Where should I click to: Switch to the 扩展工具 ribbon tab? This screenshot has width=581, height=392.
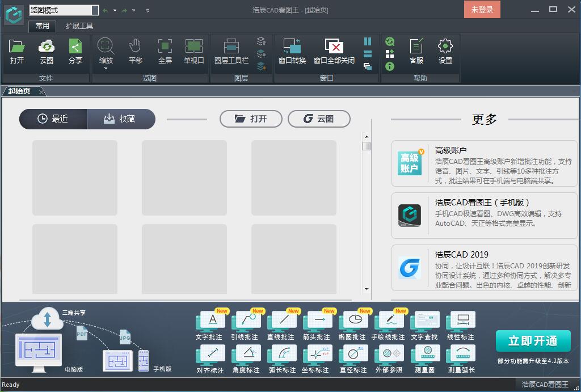(78, 26)
